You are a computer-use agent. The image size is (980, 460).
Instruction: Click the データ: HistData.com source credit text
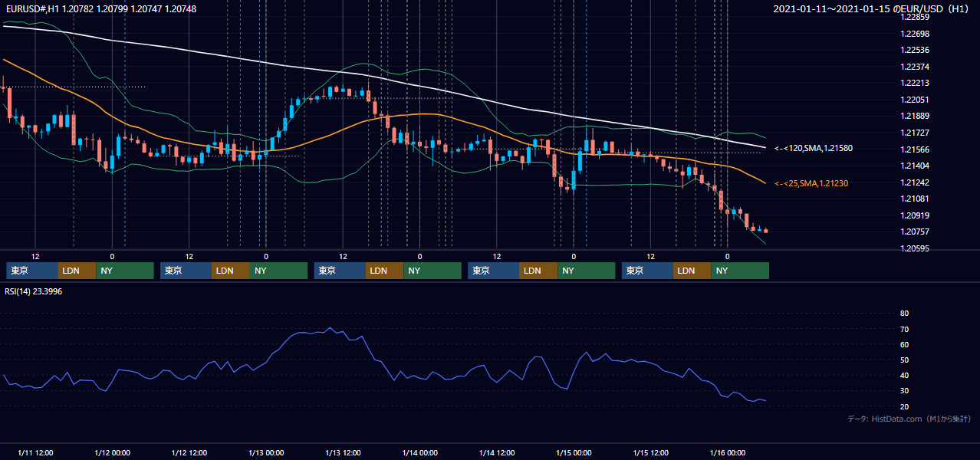pos(909,419)
